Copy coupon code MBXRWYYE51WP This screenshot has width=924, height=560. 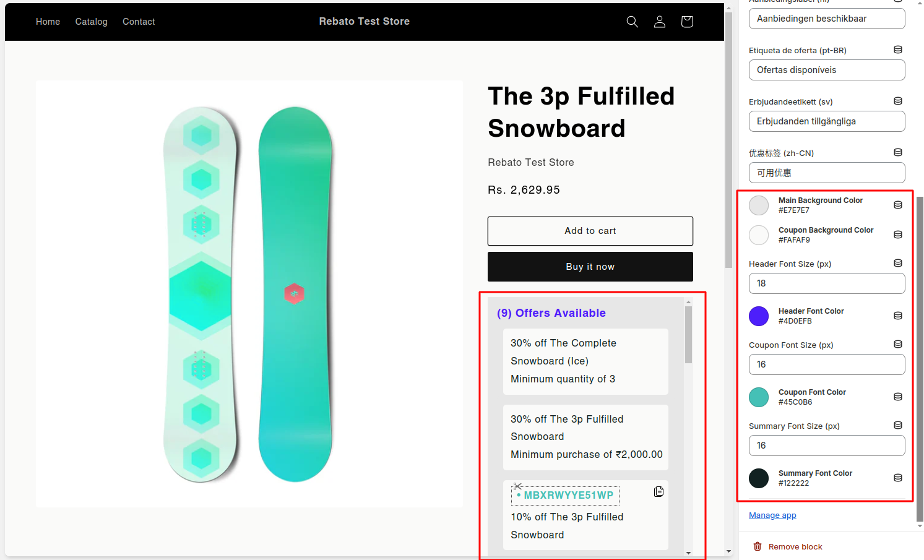658,491
